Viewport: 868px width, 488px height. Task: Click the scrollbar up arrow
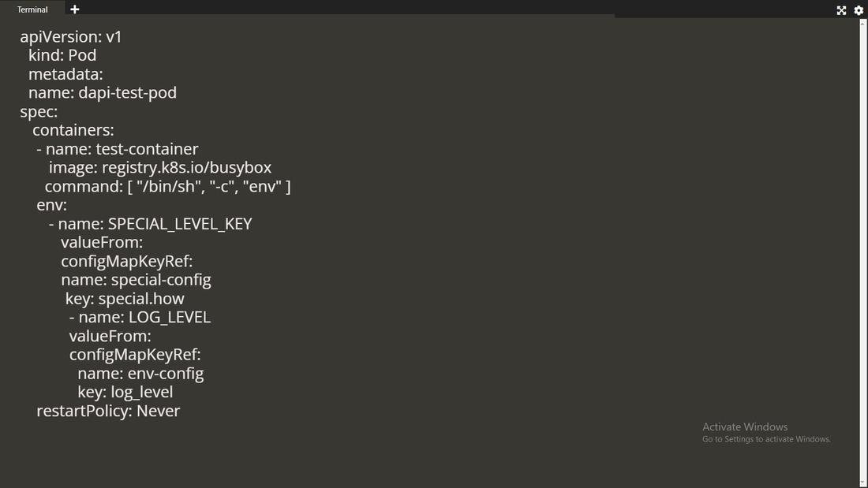point(863,22)
